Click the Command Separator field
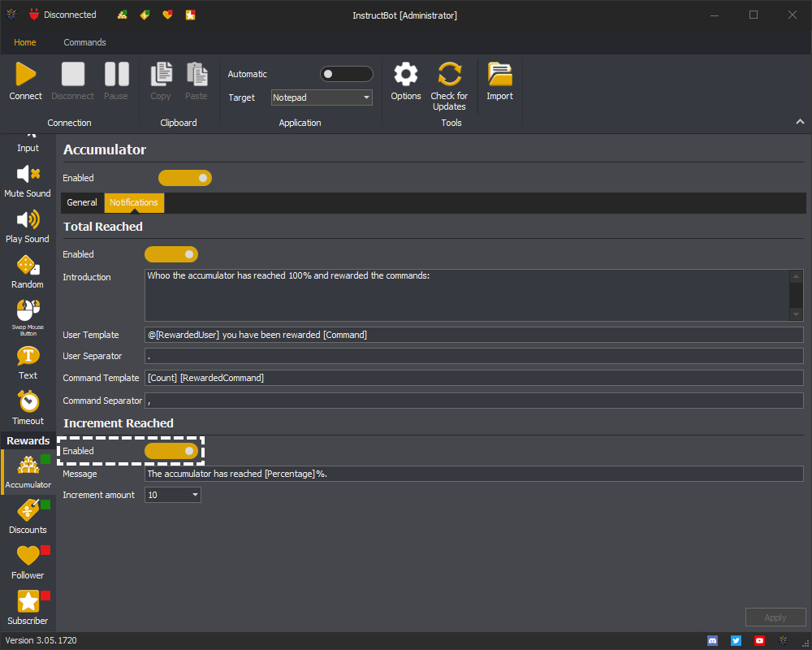 click(474, 401)
